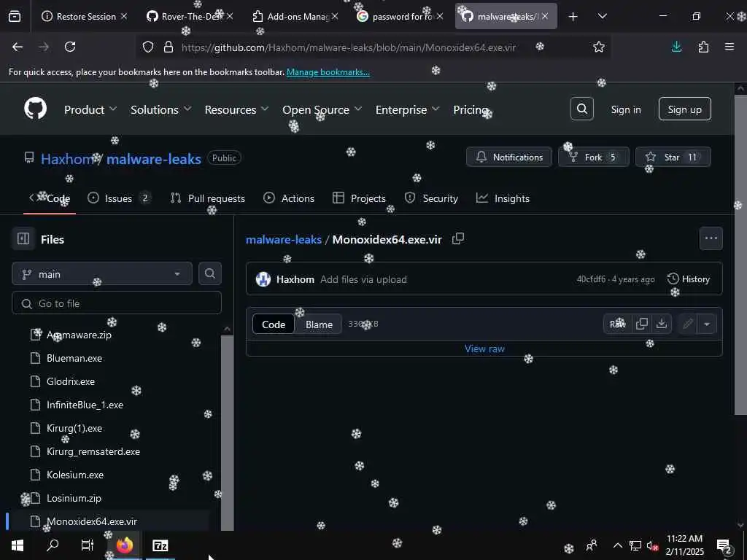Open the Actions tab

289,198
